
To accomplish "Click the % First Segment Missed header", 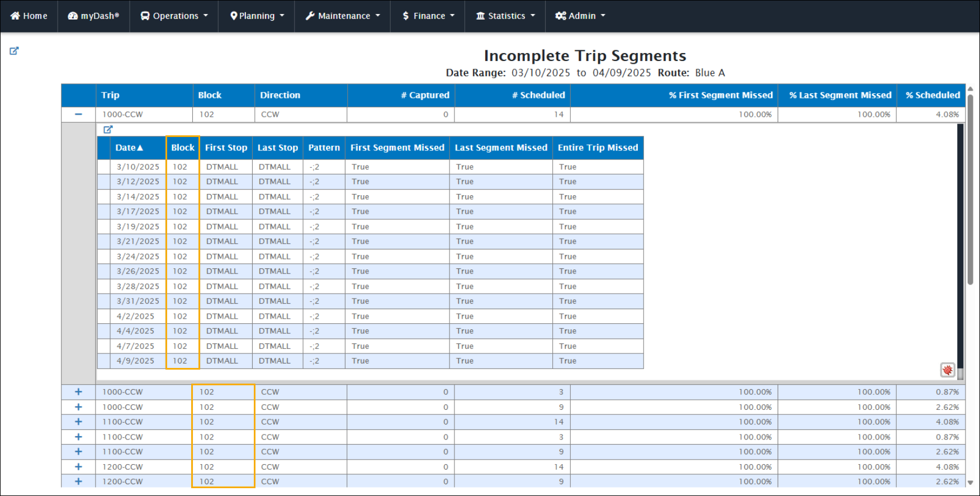I will (x=720, y=95).
